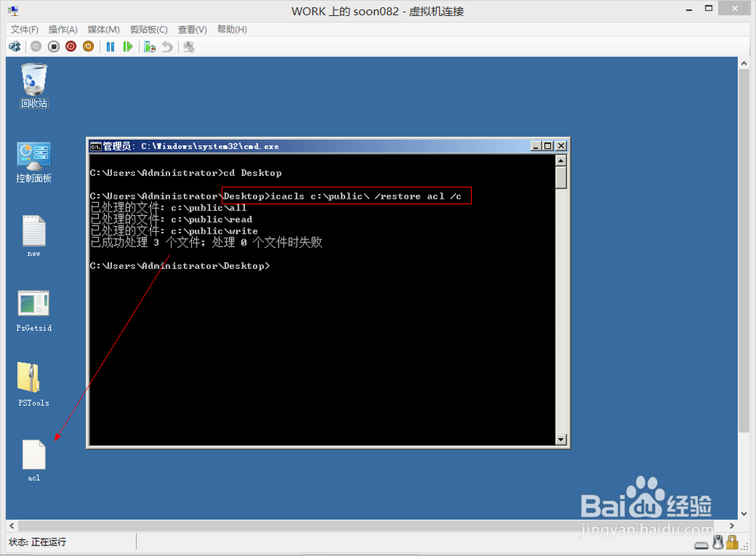This screenshot has height=556, width=756.
Task: Click the VM view horizontal scroll right arrow
Action: tap(732, 526)
